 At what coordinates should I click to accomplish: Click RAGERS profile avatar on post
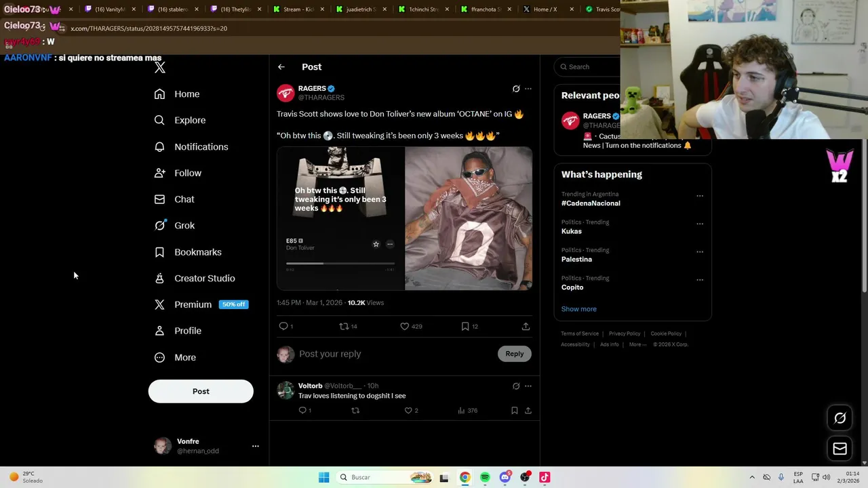click(x=285, y=93)
